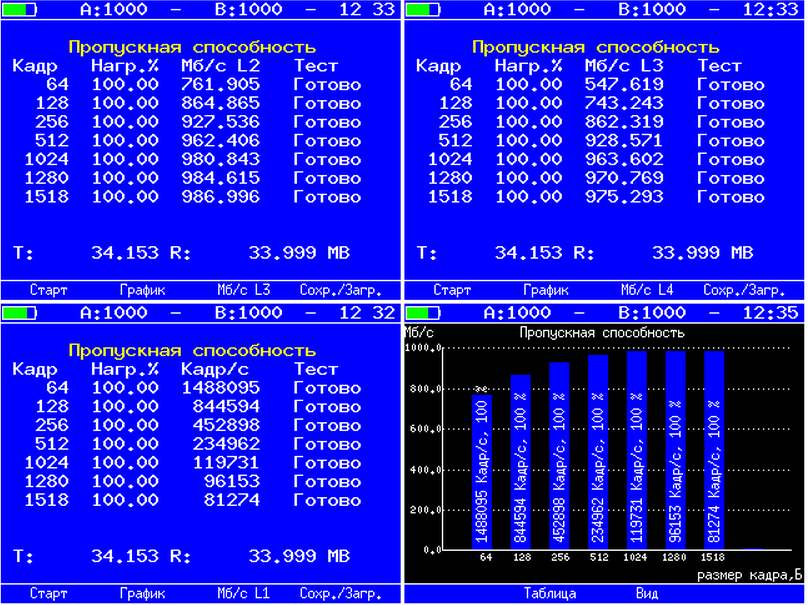Click 844594 in the Кадр/с table
This screenshot has height=605, width=808.
[x=226, y=407]
